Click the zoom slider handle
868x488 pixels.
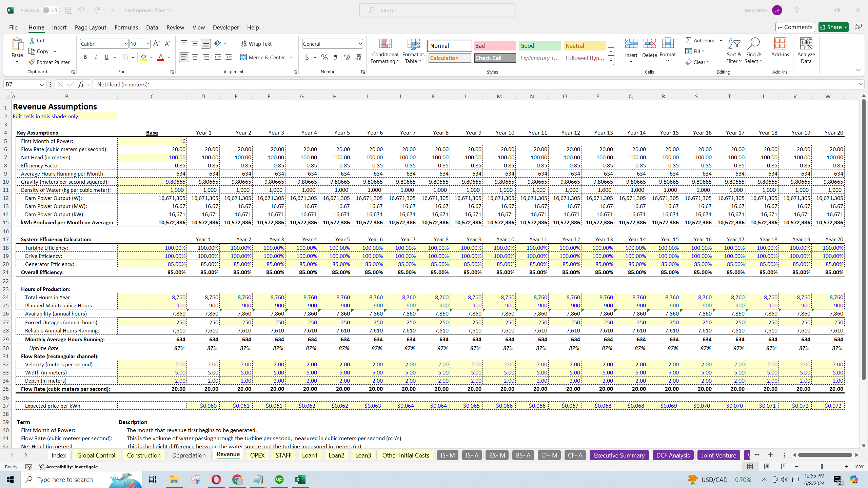click(x=822, y=467)
